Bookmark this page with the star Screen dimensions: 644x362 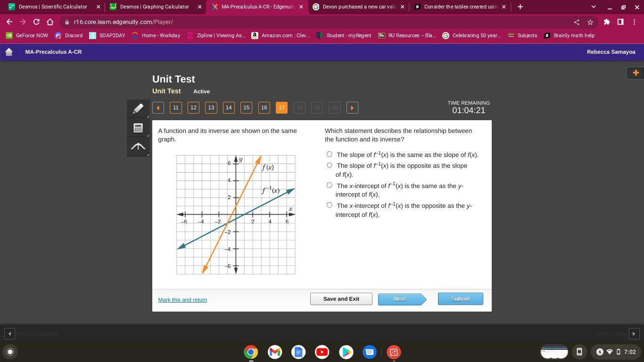tap(590, 22)
